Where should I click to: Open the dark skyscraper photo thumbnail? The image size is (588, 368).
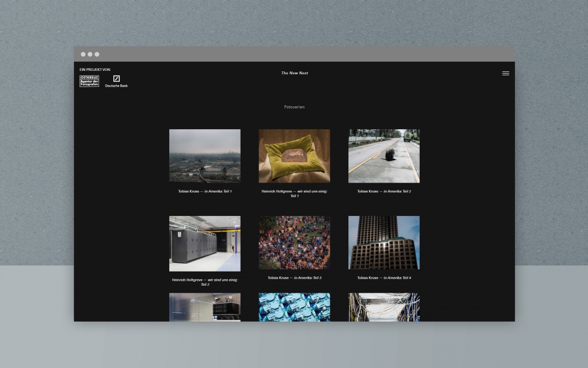[384, 243]
